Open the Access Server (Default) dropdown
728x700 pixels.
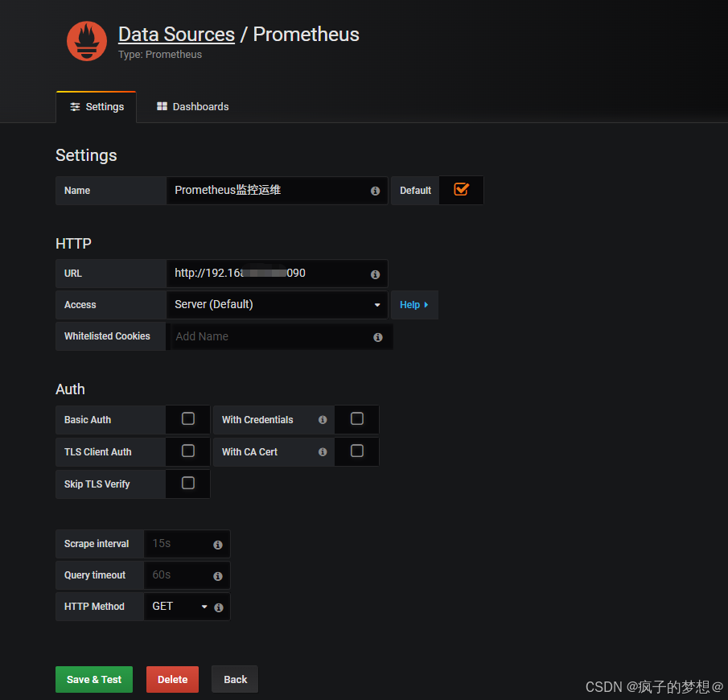point(277,305)
